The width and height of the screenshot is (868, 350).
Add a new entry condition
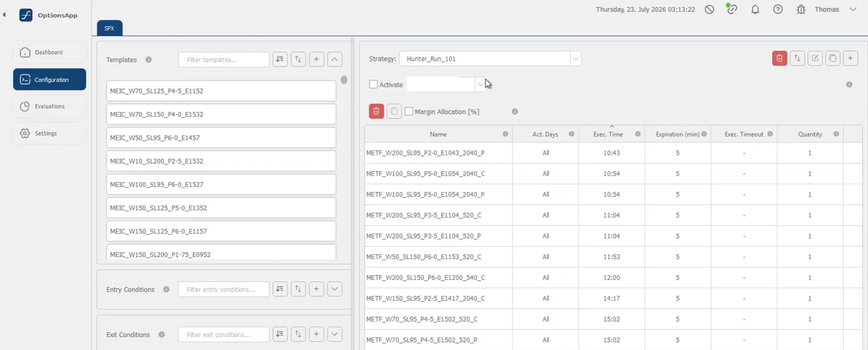pyautogui.click(x=317, y=289)
